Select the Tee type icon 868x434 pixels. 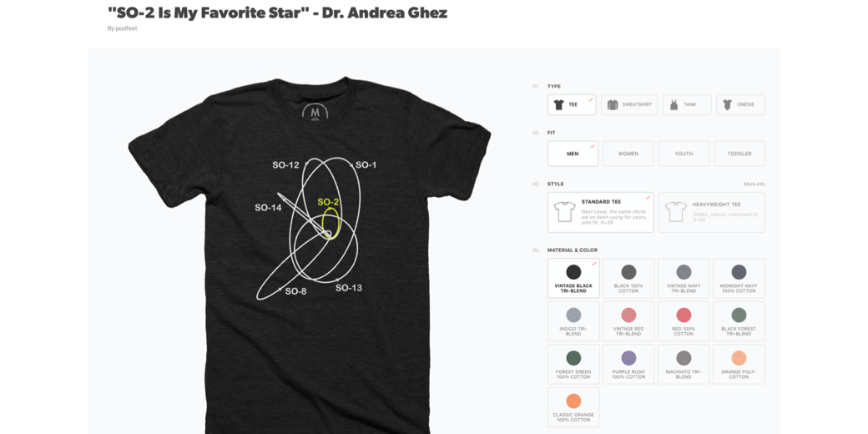tap(558, 104)
